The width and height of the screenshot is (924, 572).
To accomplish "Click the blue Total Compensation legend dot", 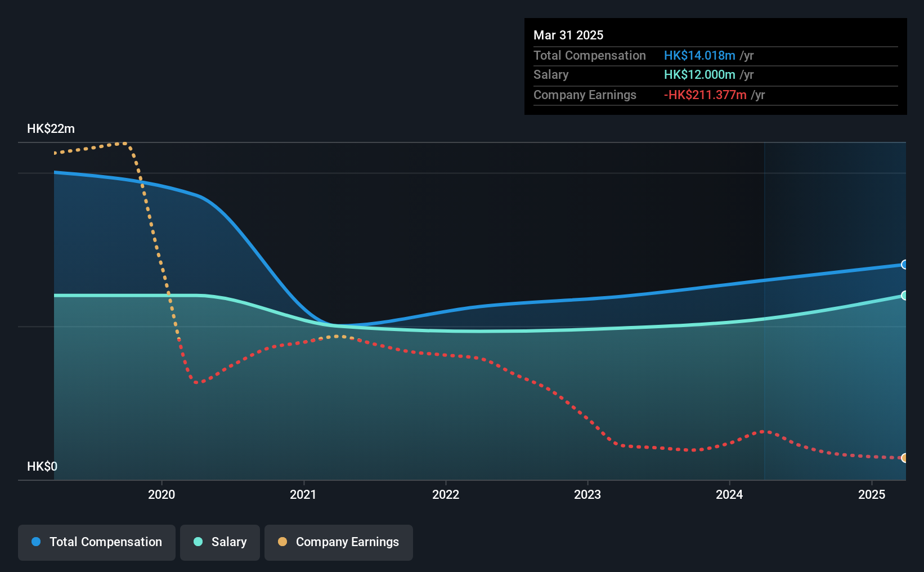I will pos(36,542).
